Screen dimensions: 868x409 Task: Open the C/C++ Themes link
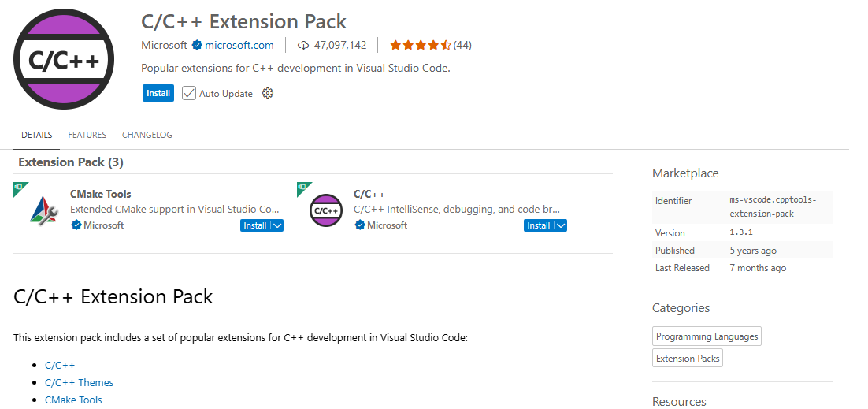(79, 382)
